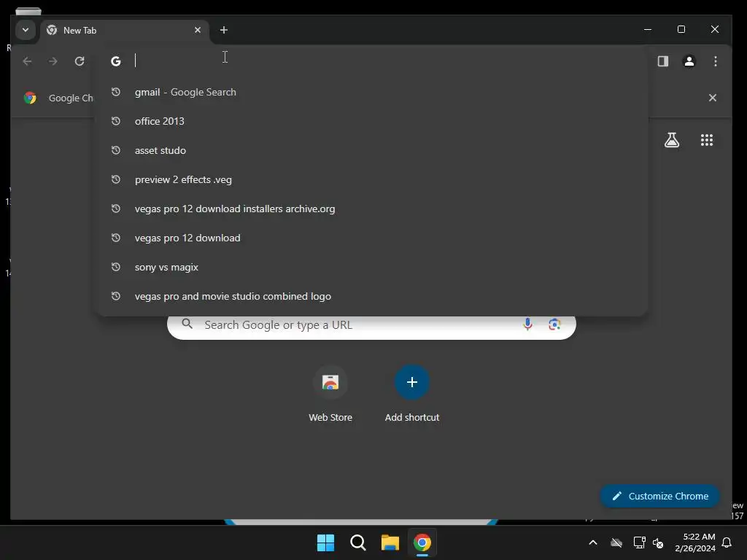Go forward with the forward arrow

(x=53, y=61)
